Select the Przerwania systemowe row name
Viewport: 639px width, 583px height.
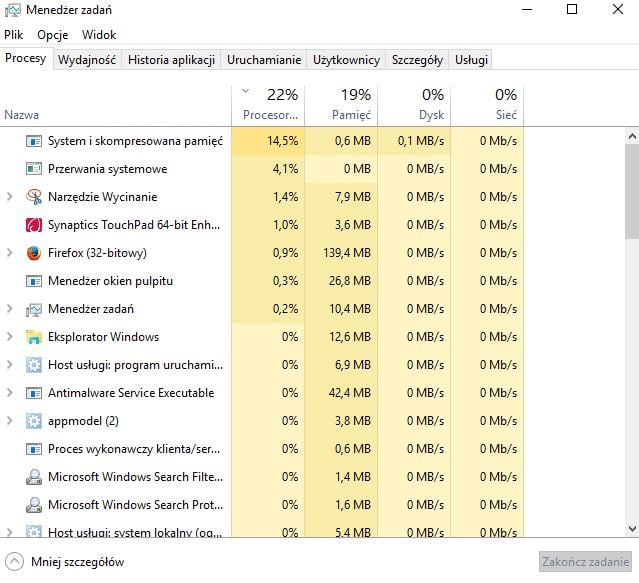[x=108, y=169]
